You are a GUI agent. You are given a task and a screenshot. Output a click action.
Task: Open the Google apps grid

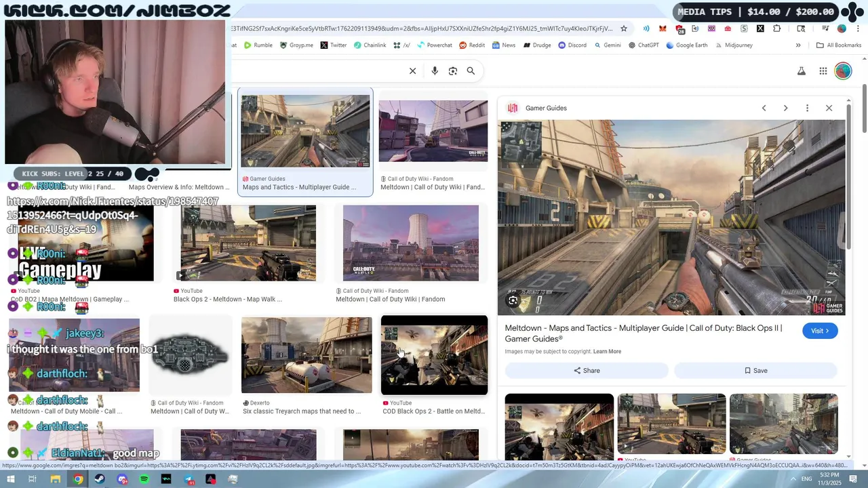click(x=823, y=71)
